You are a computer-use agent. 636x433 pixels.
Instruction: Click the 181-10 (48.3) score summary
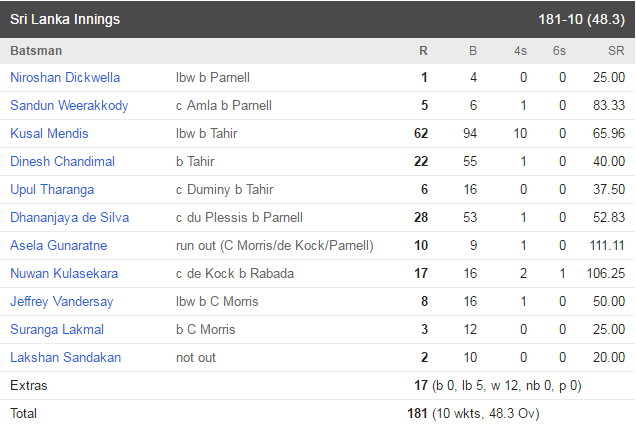pyautogui.click(x=582, y=19)
